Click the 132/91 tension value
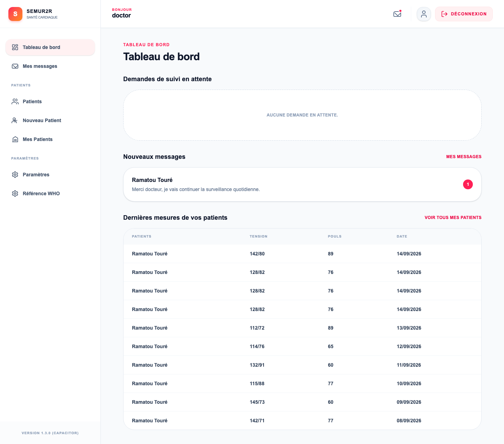Screen dimensions: 504x444 [257, 365]
